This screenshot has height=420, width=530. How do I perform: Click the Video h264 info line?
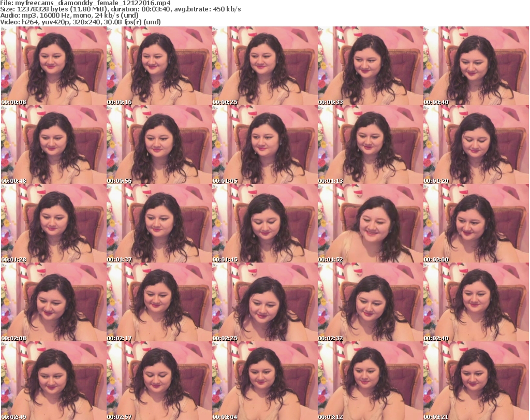click(x=80, y=22)
